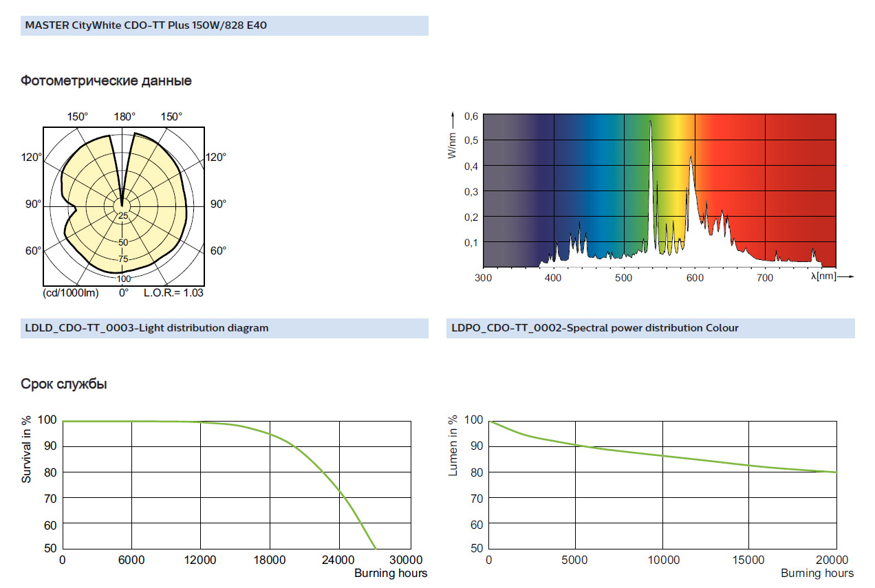Click the λ[nm] axis label
This screenshot has width=875, height=588.
(823, 277)
